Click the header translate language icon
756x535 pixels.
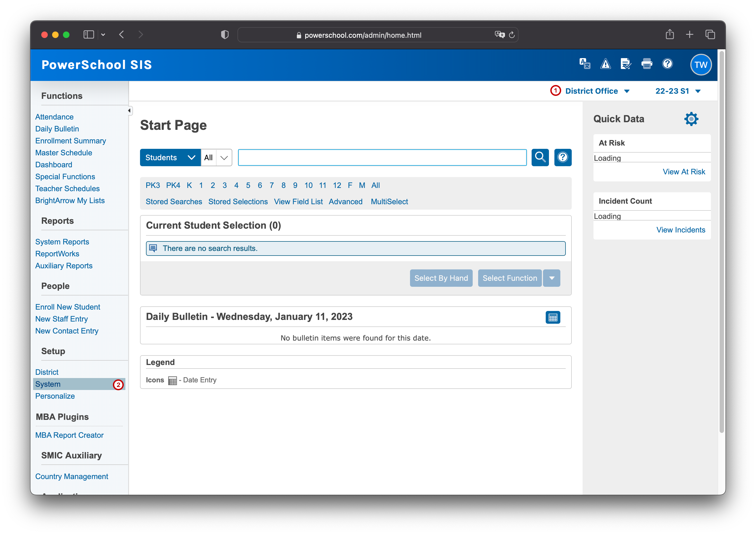click(x=585, y=64)
